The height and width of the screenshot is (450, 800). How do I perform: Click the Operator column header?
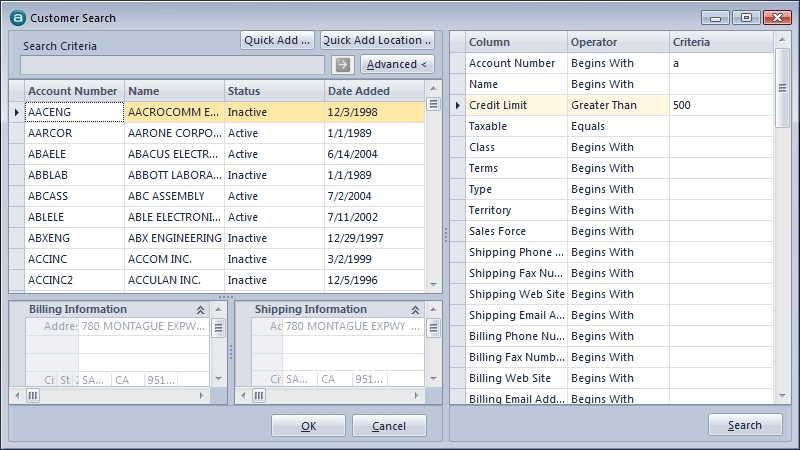618,42
